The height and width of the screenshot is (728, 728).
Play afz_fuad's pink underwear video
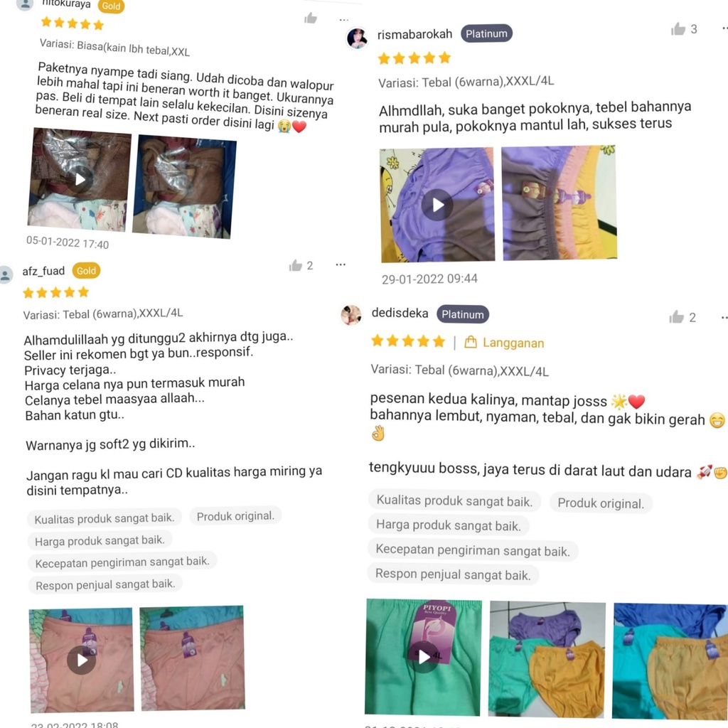click(82, 660)
